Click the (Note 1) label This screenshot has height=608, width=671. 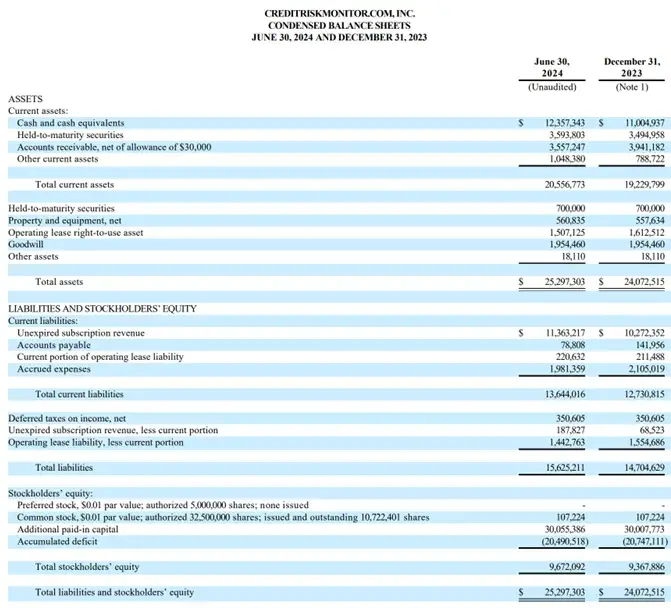[x=632, y=88]
